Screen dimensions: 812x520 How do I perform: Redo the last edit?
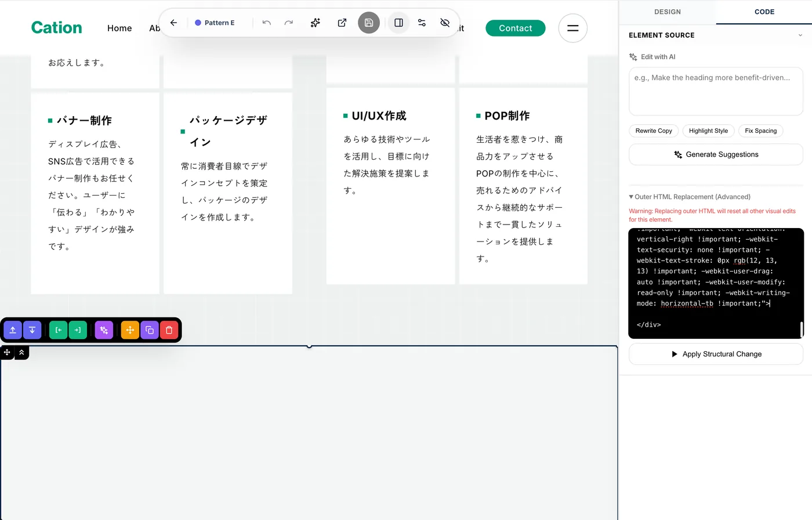click(289, 23)
